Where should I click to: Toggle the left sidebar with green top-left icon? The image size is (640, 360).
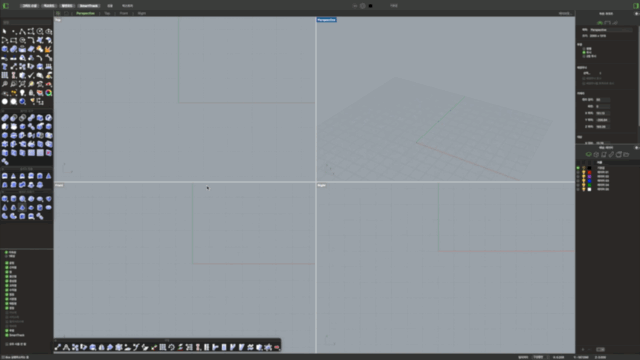tap(6, 6)
